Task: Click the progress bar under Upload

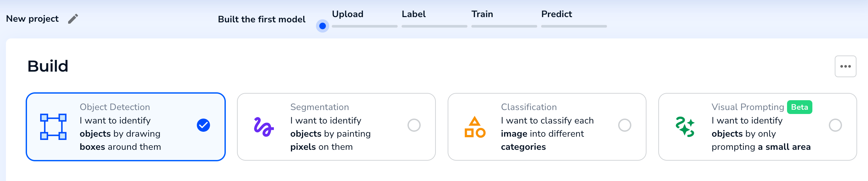Action: coord(365,26)
